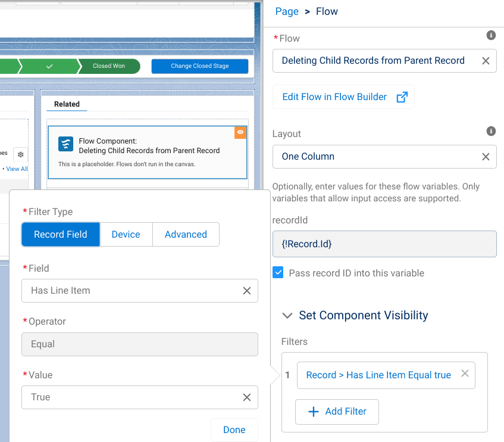The height and width of the screenshot is (442, 504).
Task: Clear the selected Flow value
Action: point(486,61)
